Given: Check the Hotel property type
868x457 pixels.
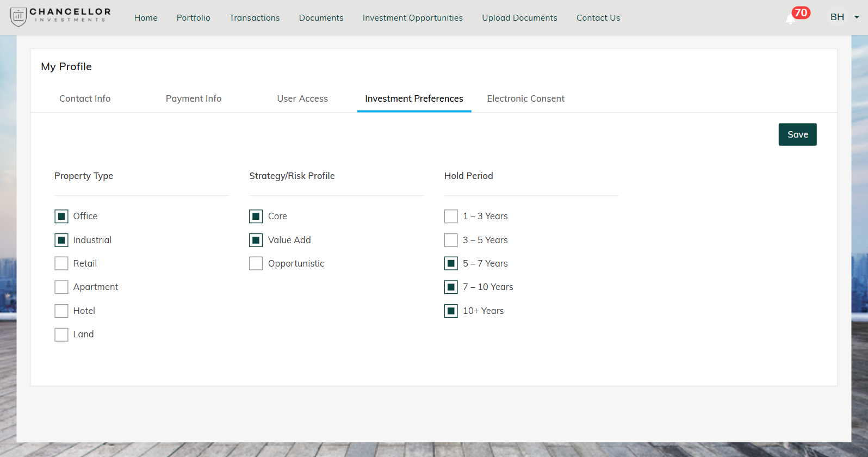Looking at the screenshot, I should pos(61,311).
